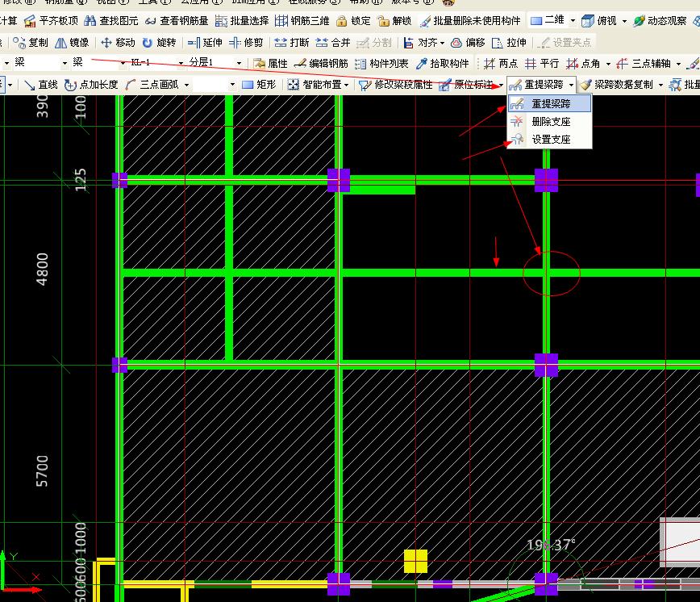Expand the 俯视 view direction dropdown
700x602 pixels.
click(x=624, y=20)
